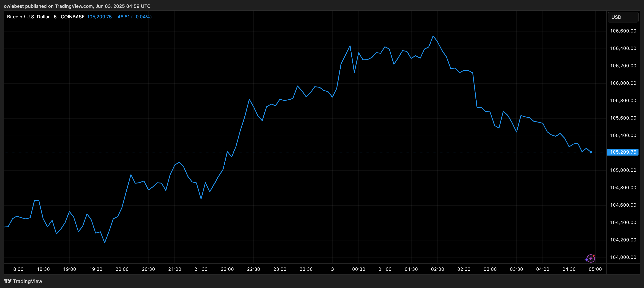
Task: Click the 104,000.00 price scale label
Action: pos(623,257)
